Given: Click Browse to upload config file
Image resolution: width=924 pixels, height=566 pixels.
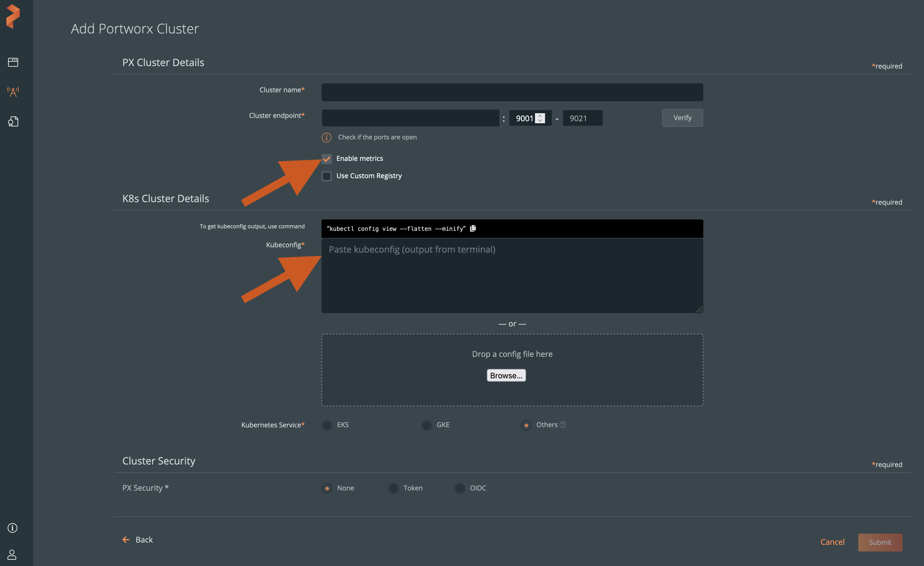Looking at the screenshot, I should [506, 375].
